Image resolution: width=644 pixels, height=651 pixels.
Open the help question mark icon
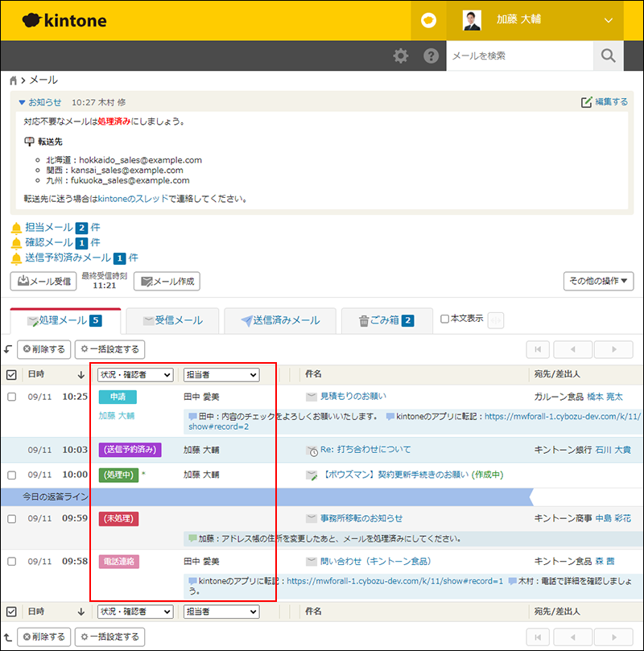tap(431, 56)
